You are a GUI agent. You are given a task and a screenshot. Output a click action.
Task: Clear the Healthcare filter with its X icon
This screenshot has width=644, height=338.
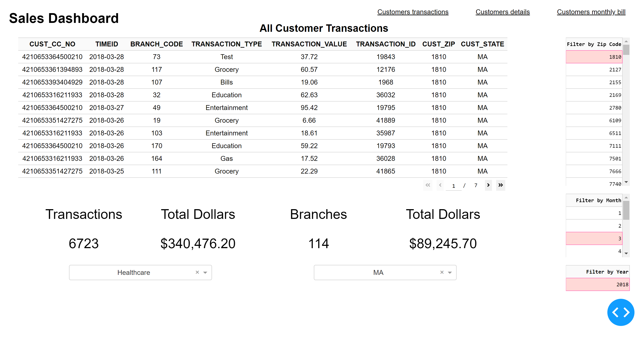pyautogui.click(x=197, y=273)
